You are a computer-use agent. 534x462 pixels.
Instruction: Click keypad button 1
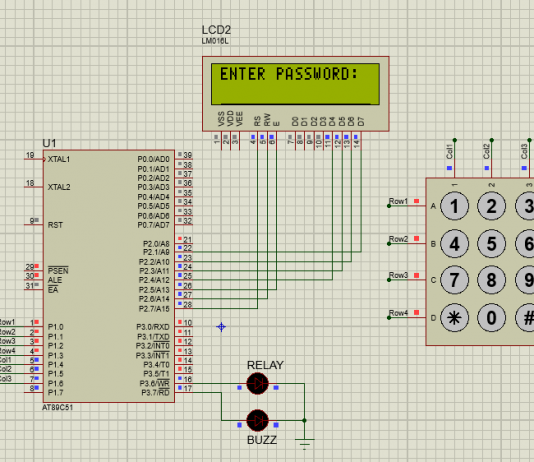point(454,206)
